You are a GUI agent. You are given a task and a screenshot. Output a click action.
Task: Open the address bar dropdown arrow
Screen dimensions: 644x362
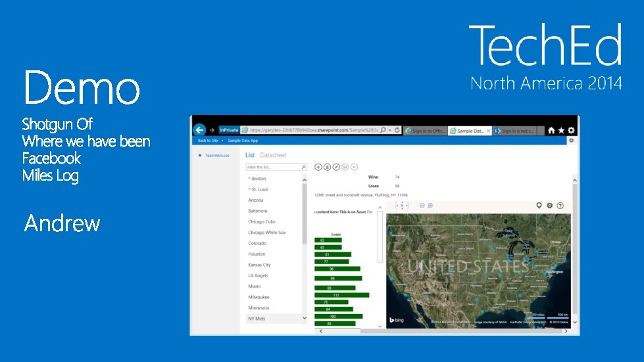[x=390, y=130]
